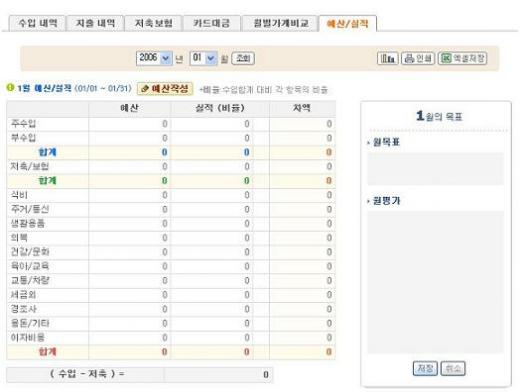Click the 취소 cancel button
Screen dimensions: 520x392
[x=453, y=368]
